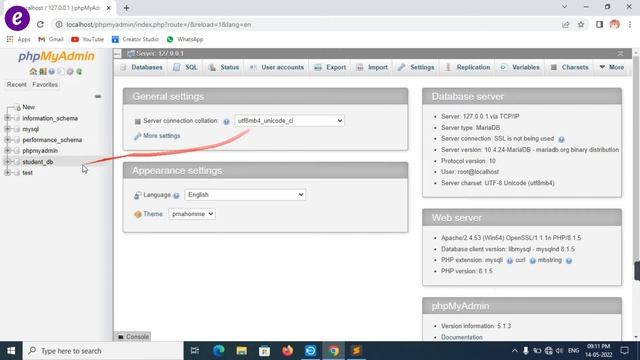This screenshot has width=640, height=360.
Task: Open a new browser tab with plus button
Action: (x=127, y=8)
